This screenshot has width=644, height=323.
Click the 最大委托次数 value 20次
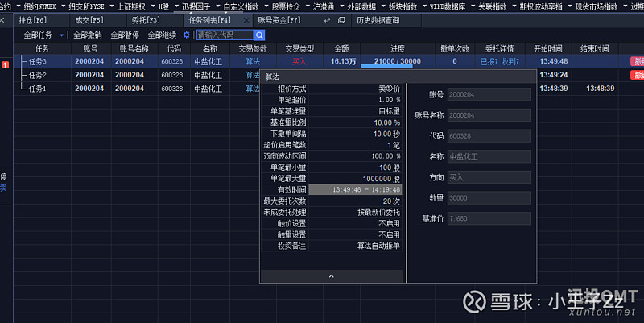click(391, 201)
